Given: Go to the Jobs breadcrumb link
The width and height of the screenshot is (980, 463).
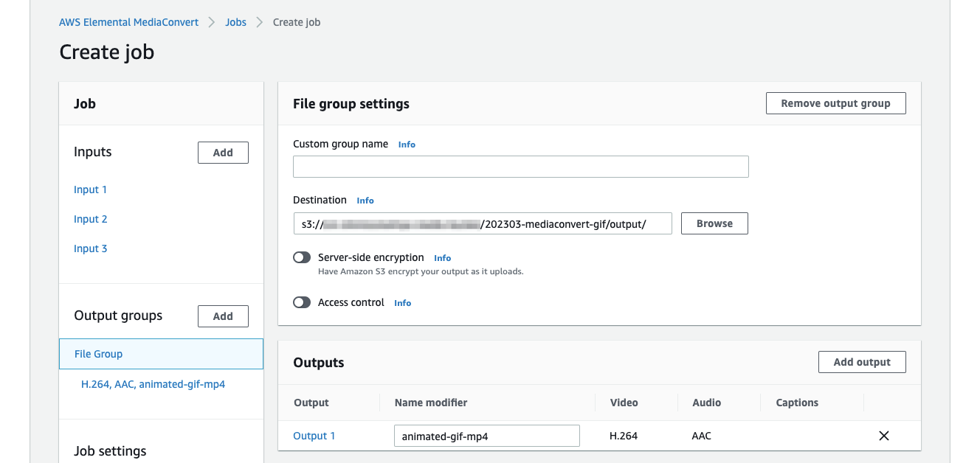Looking at the screenshot, I should 235,22.
